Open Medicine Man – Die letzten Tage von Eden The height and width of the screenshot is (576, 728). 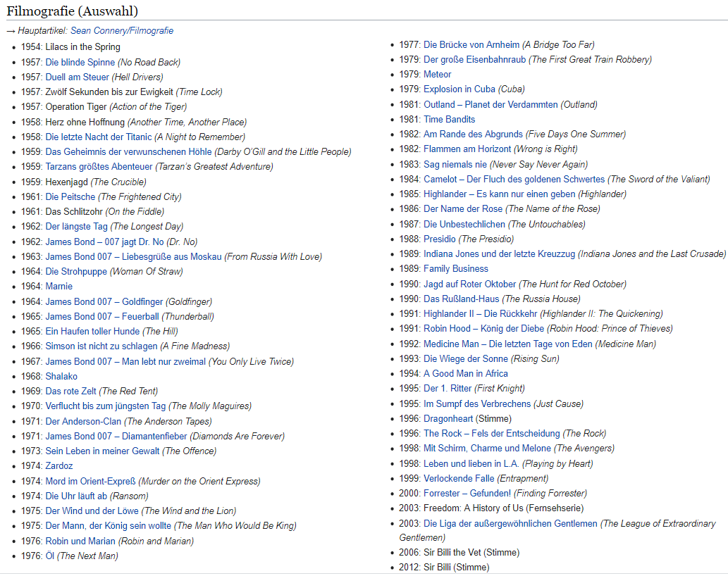point(508,344)
